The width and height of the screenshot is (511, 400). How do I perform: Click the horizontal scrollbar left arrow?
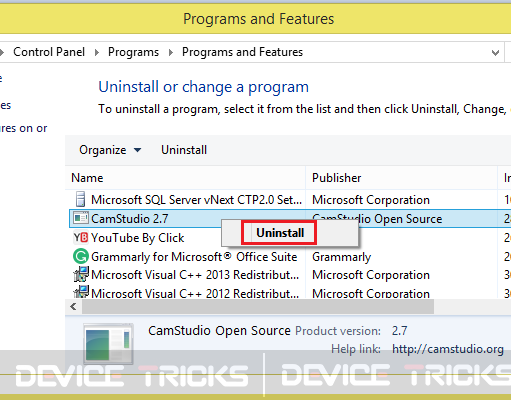[x=74, y=306]
